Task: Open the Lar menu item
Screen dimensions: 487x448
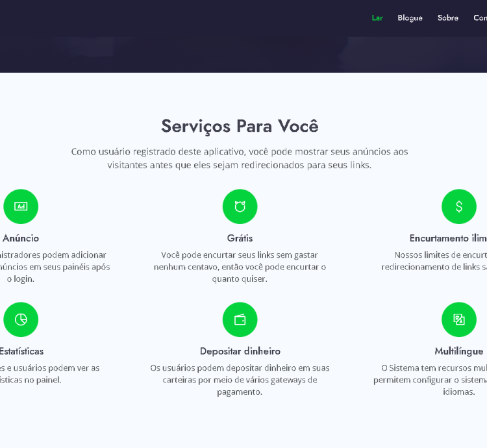Action: pyautogui.click(x=377, y=18)
